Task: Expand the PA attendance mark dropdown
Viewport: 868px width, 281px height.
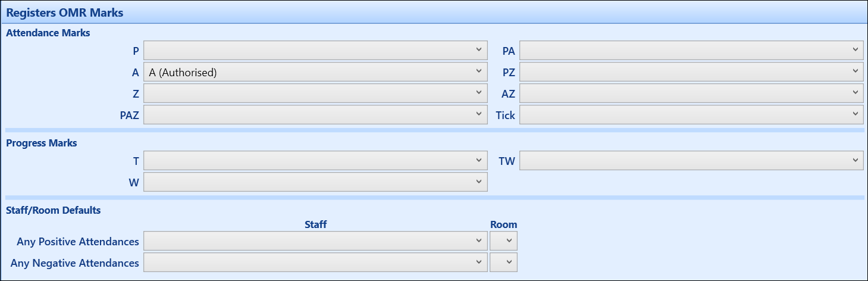Action: (691, 51)
